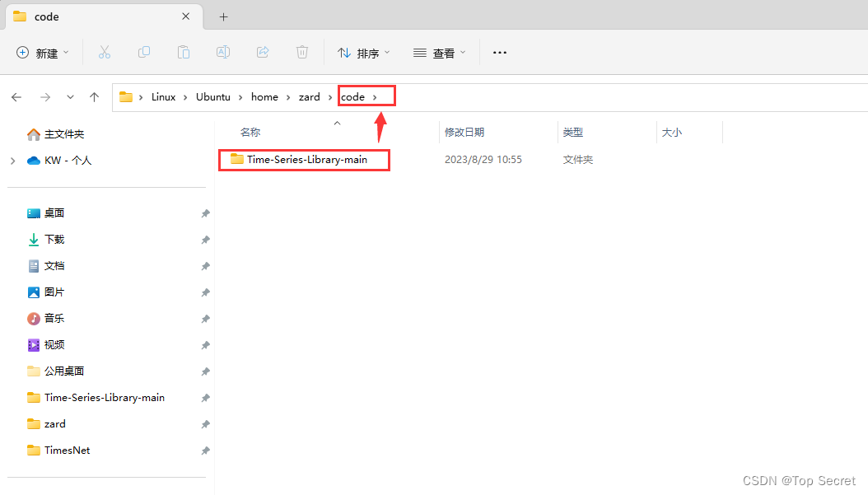Click date 2023/8/29 10:55 cell
Image resolution: width=868 pixels, height=495 pixels.
(483, 160)
